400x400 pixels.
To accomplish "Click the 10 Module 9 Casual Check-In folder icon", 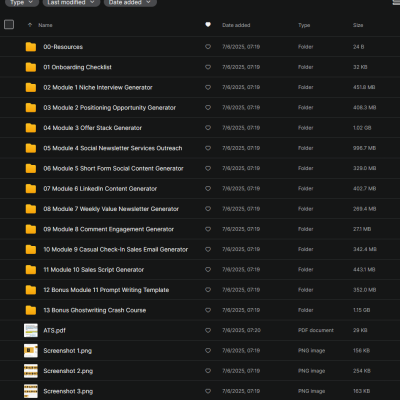I will click(31, 249).
